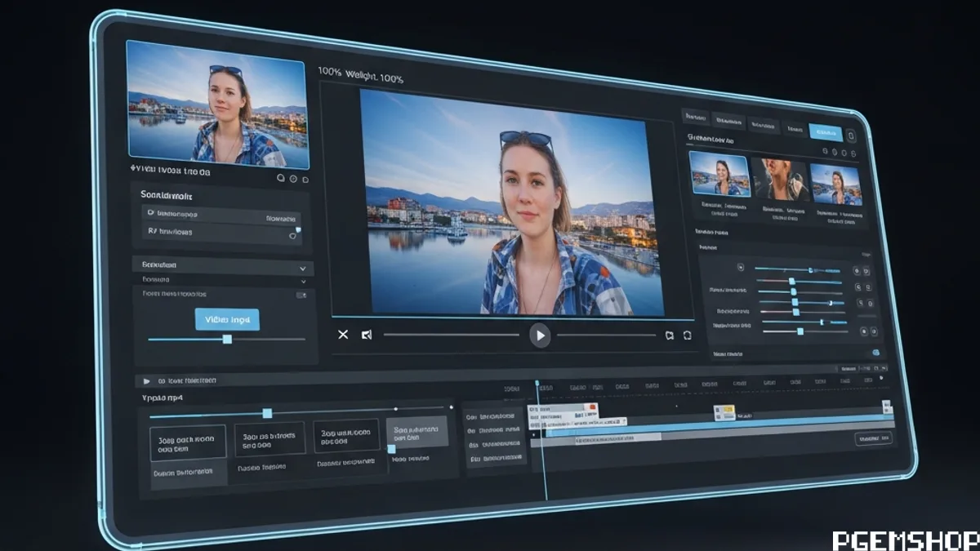Click the blue Video Input button

(227, 319)
